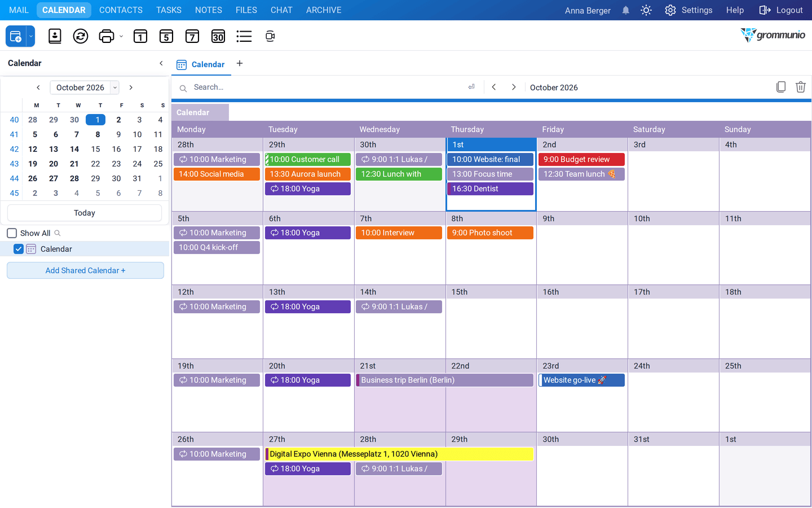The width and height of the screenshot is (812, 508).
Task: Open 10:00 Customer call event
Action: [308, 159]
